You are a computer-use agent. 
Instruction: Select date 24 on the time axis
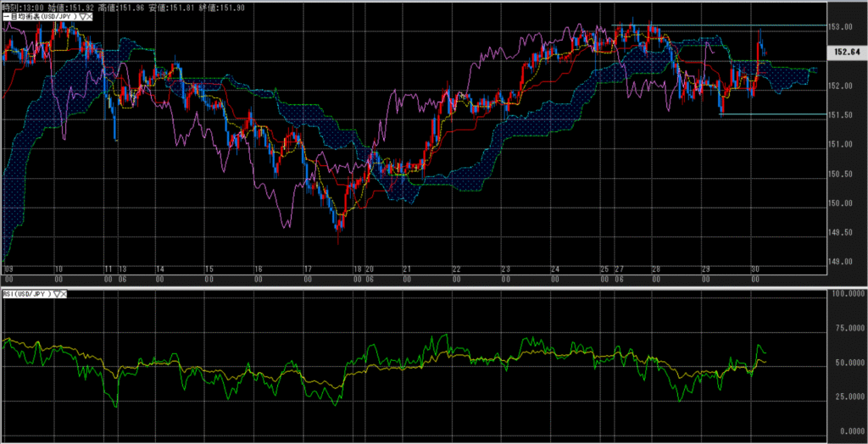tap(554, 269)
